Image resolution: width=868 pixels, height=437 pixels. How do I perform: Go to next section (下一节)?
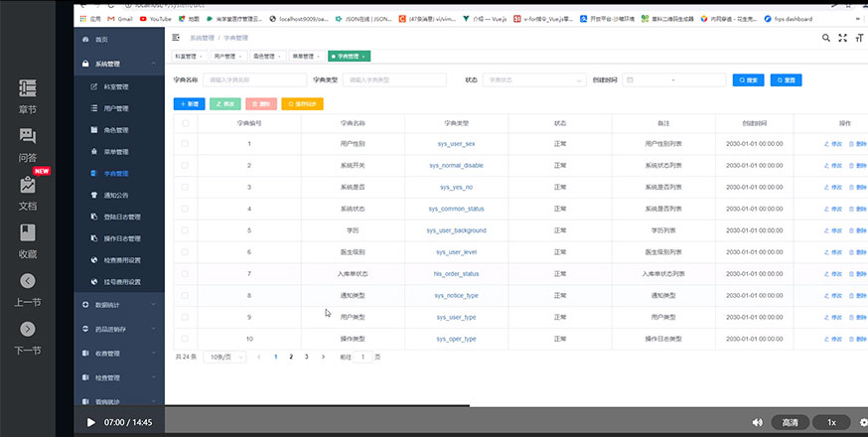coord(28,330)
